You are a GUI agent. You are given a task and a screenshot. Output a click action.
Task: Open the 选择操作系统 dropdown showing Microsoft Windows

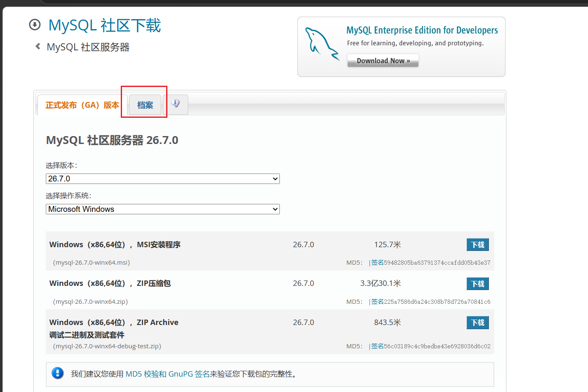point(162,209)
